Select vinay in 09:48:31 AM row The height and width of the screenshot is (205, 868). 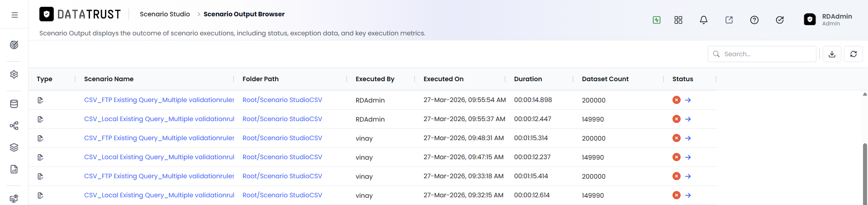364,138
